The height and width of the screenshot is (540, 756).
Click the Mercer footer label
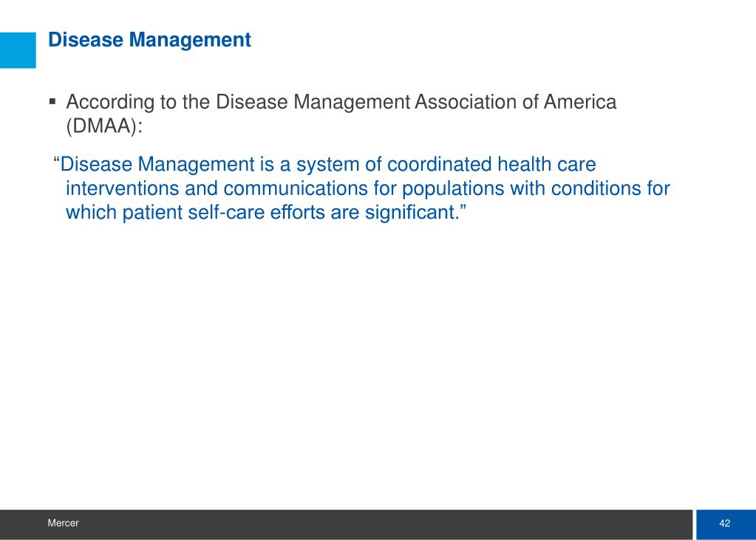tap(63, 523)
